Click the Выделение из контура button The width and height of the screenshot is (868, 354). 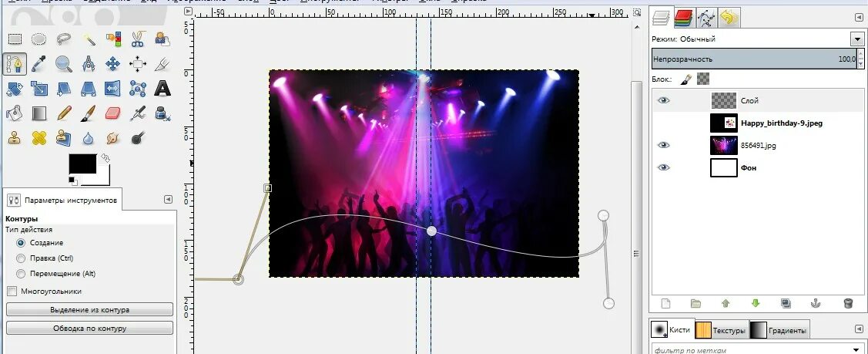click(89, 310)
